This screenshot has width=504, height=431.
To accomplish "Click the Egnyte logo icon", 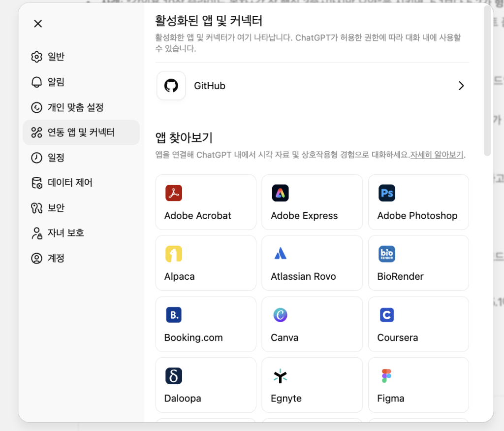I will tap(280, 376).
